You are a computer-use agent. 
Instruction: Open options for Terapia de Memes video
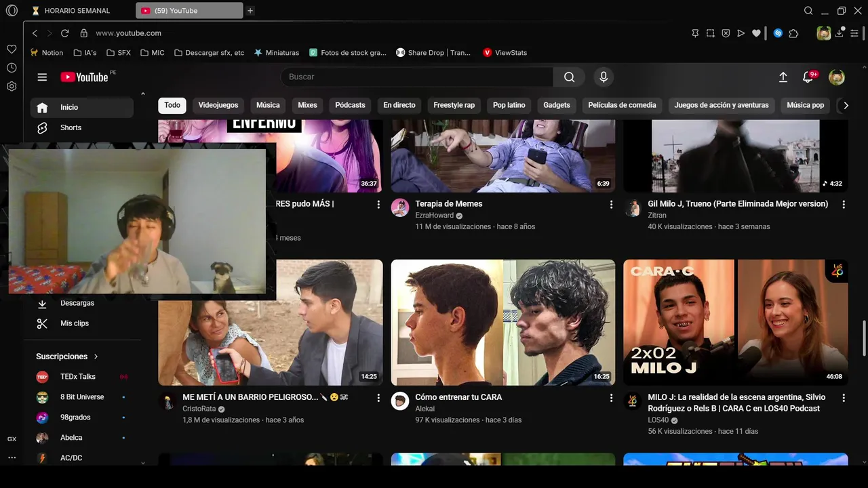pyautogui.click(x=611, y=204)
